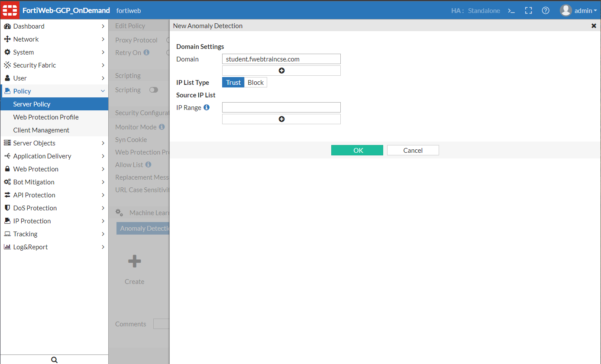Click the Log&Report chart icon
Image resolution: width=601 pixels, height=364 pixels.
point(7,247)
